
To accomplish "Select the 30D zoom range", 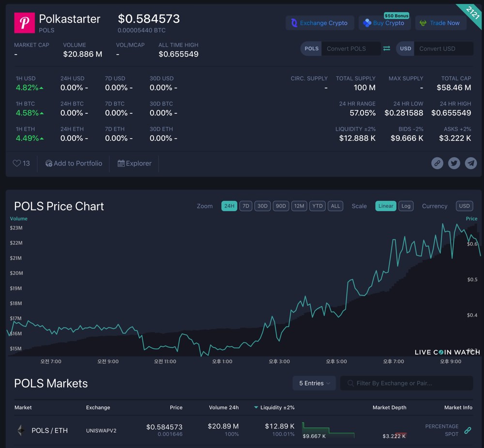I will [x=262, y=206].
